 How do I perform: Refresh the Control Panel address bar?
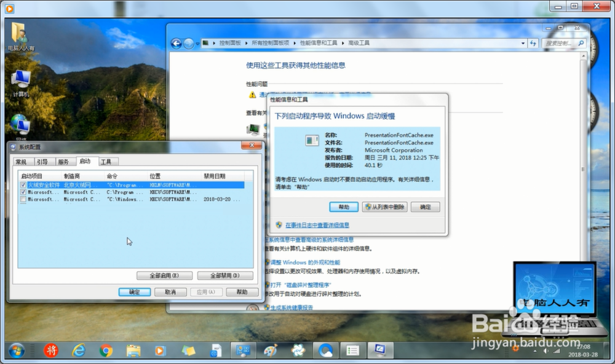[533, 43]
